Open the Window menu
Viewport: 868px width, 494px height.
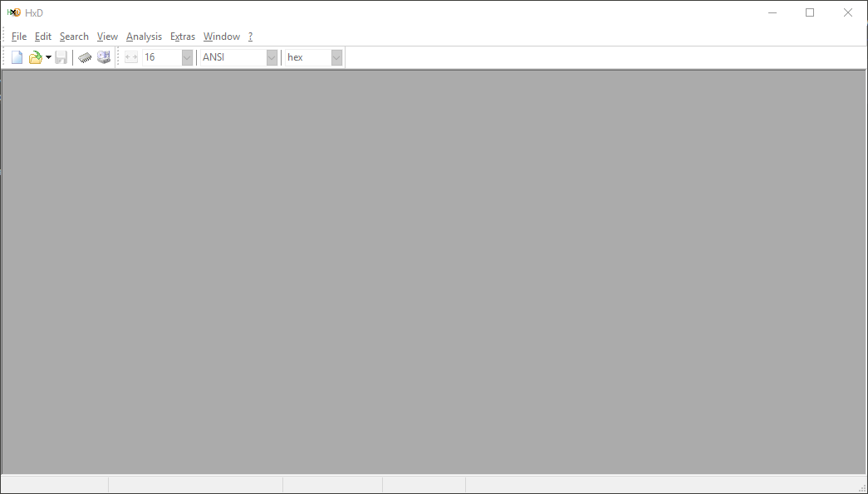click(222, 37)
